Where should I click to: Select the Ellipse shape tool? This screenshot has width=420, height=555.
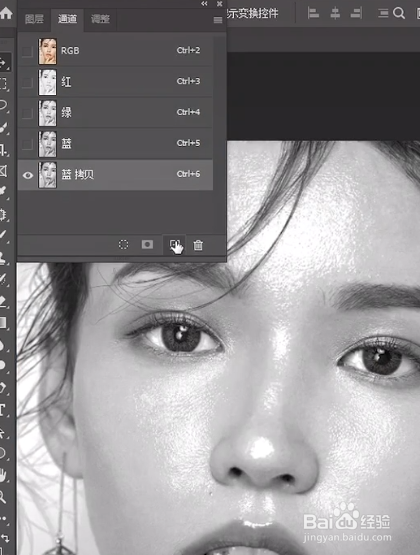point(3,453)
